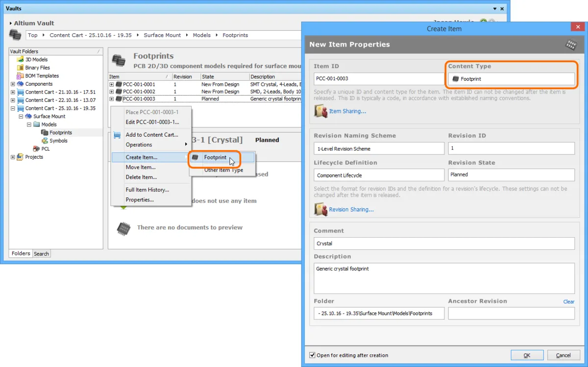
Task: Open Full Item History from context menu
Action: coord(151,190)
